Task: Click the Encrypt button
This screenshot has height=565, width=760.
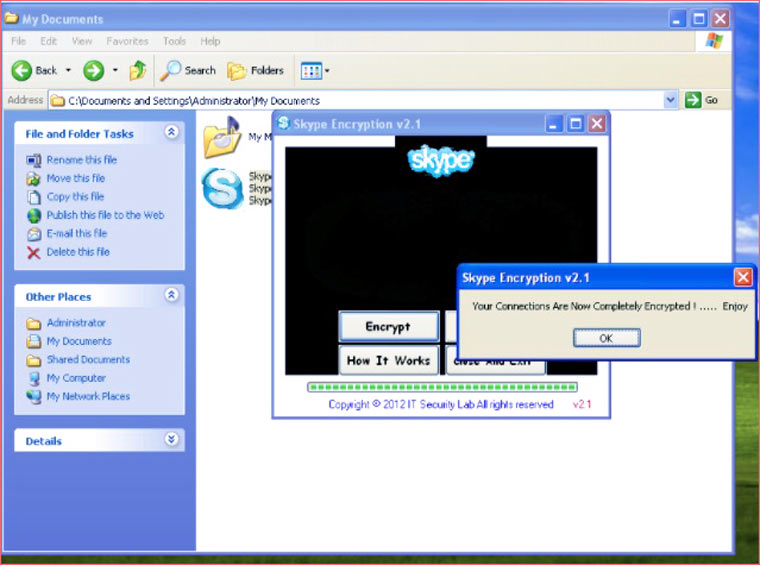Action: tap(389, 327)
